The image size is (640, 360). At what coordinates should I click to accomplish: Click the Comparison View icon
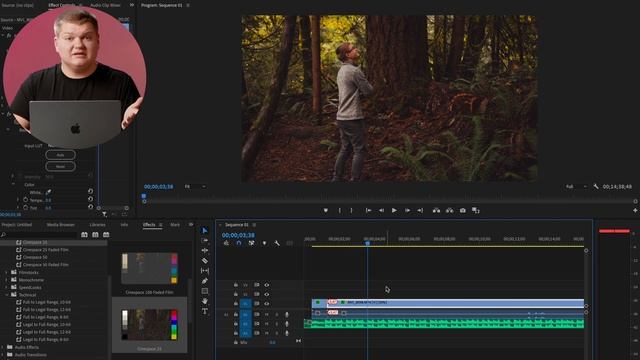[x=476, y=211]
